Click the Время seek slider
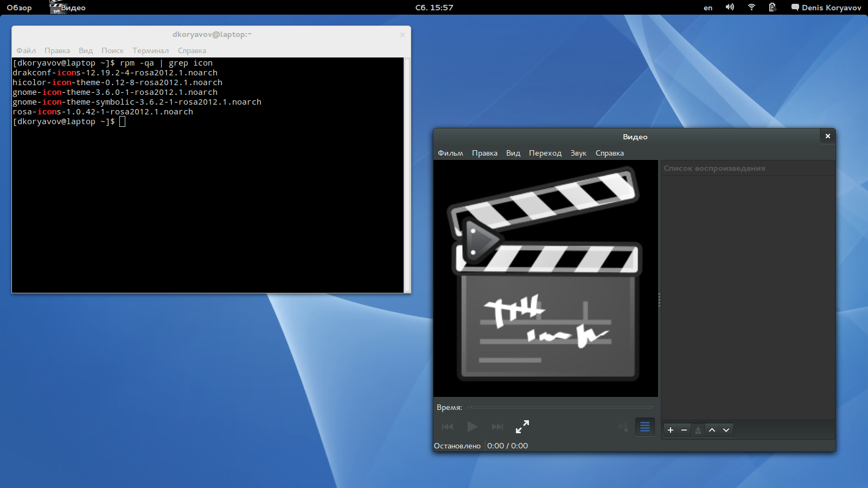 click(x=560, y=407)
